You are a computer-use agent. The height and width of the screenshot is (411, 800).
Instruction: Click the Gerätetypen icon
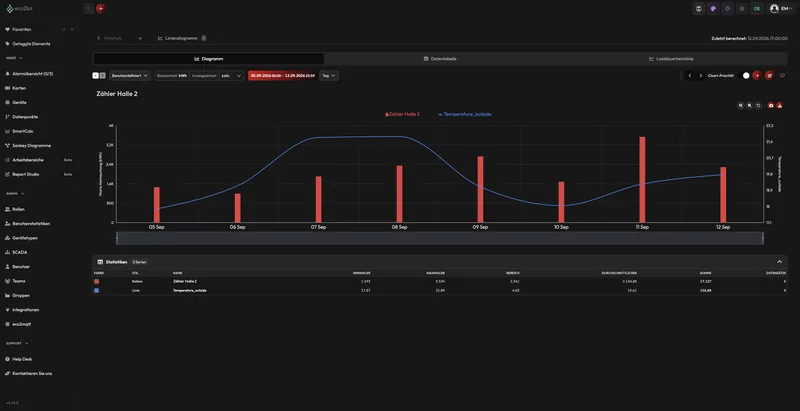(8, 238)
